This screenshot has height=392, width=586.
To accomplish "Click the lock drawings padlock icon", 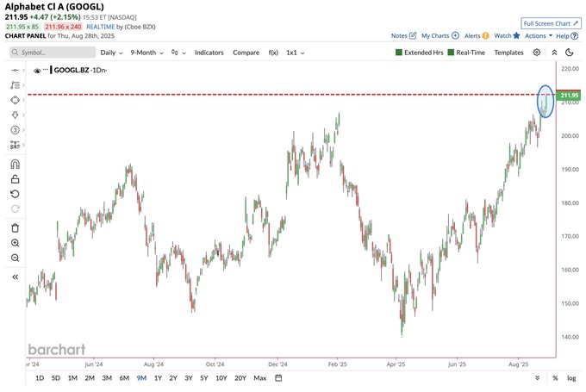I will click(x=15, y=179).
